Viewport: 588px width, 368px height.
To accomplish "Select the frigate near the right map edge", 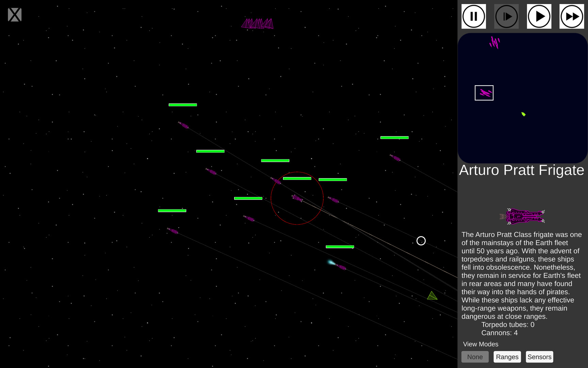I will (x=395, y=158).
